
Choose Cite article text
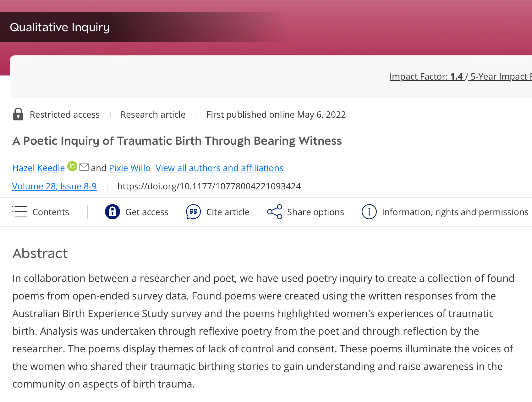click(x=228, y=212)
